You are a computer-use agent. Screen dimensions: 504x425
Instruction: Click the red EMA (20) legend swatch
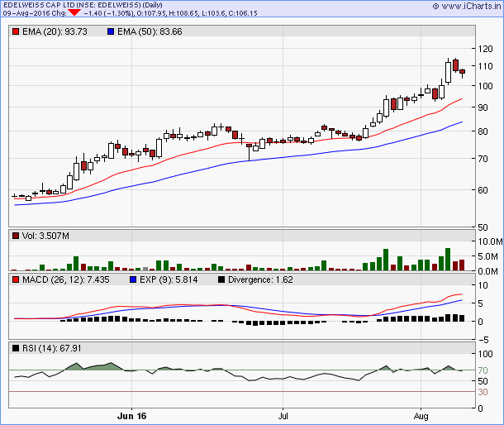pyautogui.click(x=16, y=31)
